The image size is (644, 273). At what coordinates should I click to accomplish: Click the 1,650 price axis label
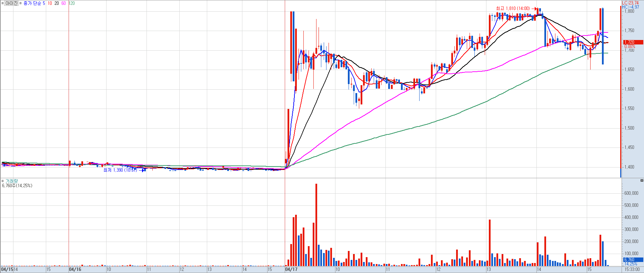(x=629, y=69)
